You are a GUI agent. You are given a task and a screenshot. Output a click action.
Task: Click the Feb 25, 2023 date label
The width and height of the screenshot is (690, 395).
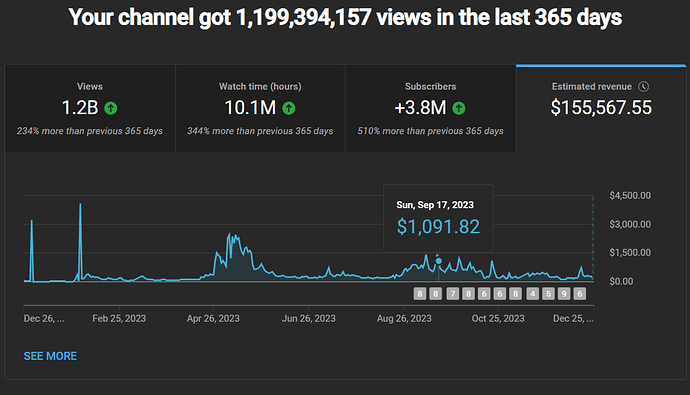click(x=119, y=318)
